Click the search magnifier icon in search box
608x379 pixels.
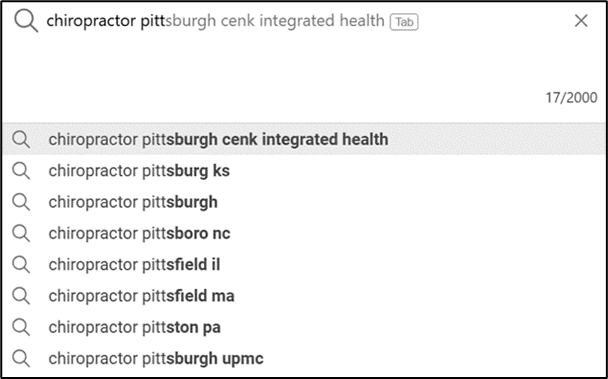[x=26, y=21]
